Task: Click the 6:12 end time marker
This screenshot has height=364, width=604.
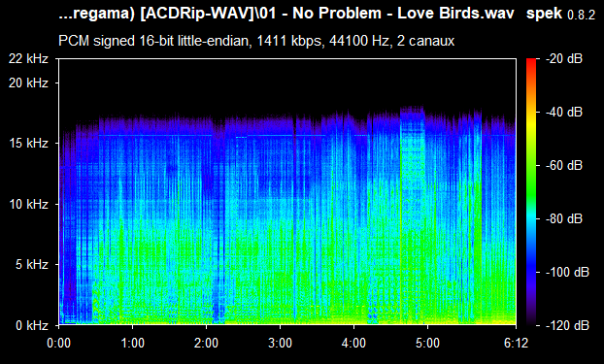Action: pos(516,343)
